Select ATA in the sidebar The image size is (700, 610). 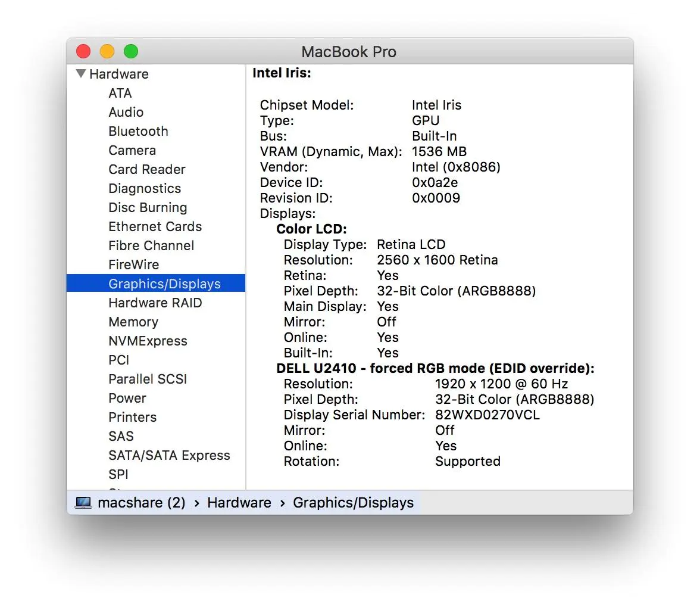[120, 93]
